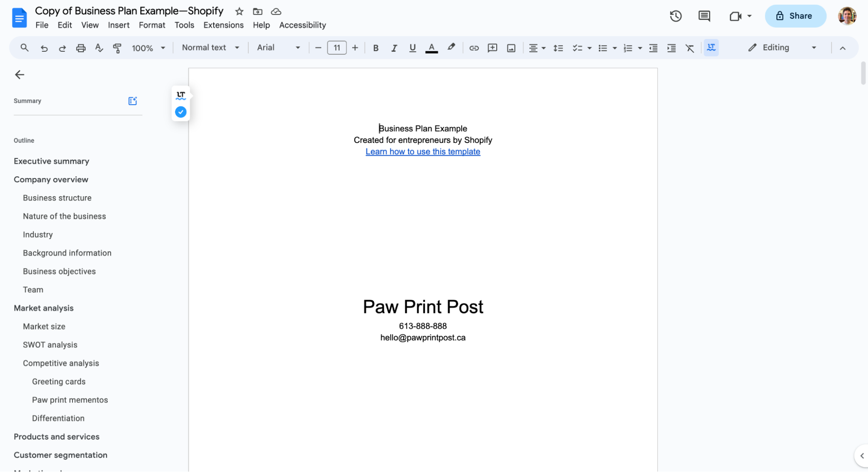Hide the menus with collapse chevron
The height and width of the screenshot is (472, 868).
pyautogui.click(x=842, y=48)
